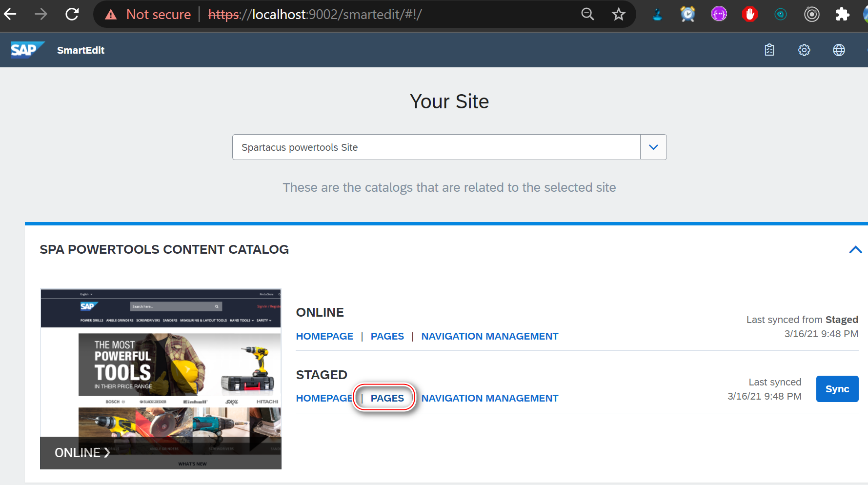
Task: Open the Extensions puzzle-piece menu
Action: 843,14
